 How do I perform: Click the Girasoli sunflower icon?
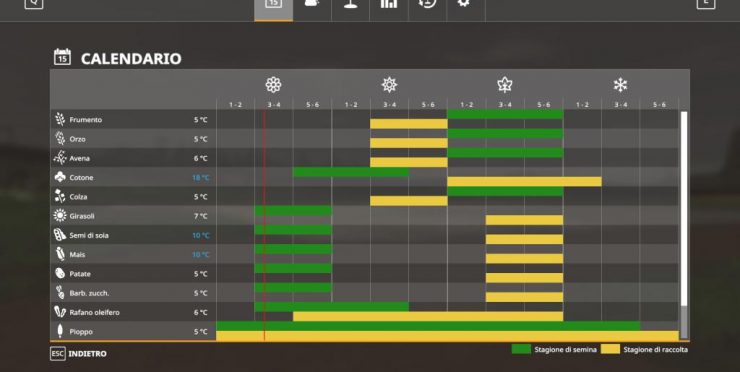point(60,216)
